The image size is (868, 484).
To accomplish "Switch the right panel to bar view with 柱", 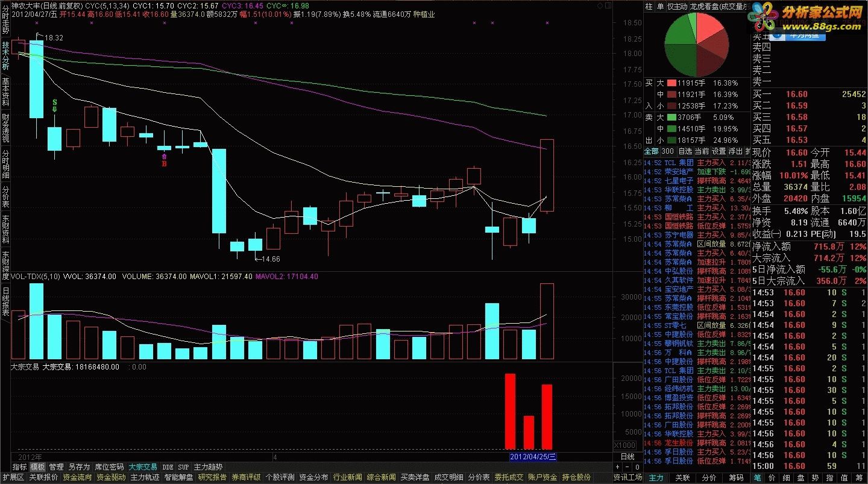I will pos(649,6).
